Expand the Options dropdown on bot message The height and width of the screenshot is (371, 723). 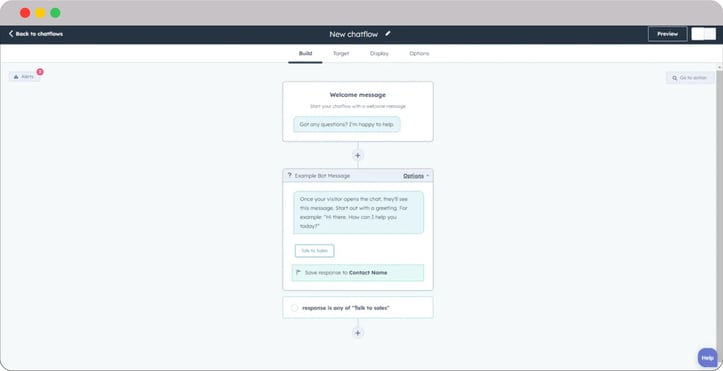[x=416, y=176]
